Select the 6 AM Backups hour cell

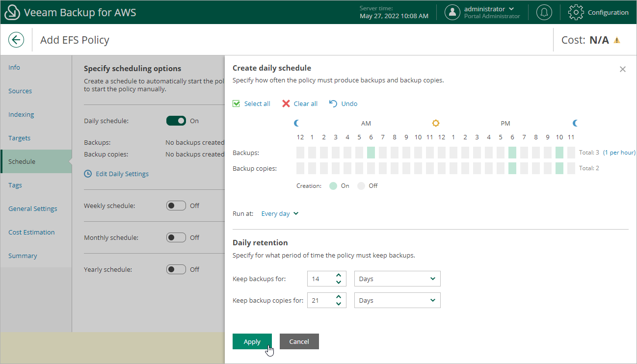(371, 152)
